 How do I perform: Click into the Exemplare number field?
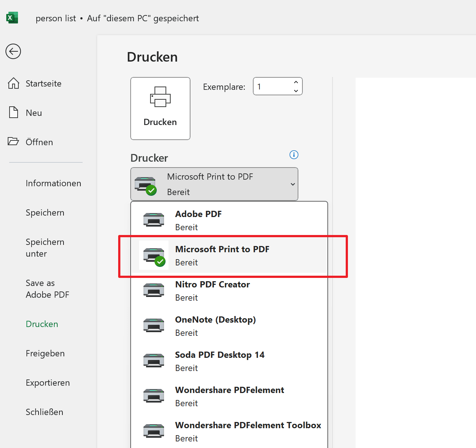273,86
